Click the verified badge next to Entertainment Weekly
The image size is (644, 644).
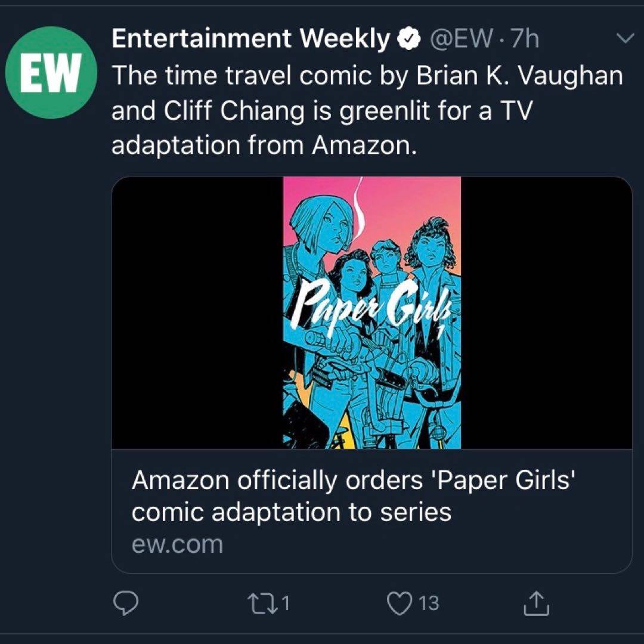(x=408, y=39)
